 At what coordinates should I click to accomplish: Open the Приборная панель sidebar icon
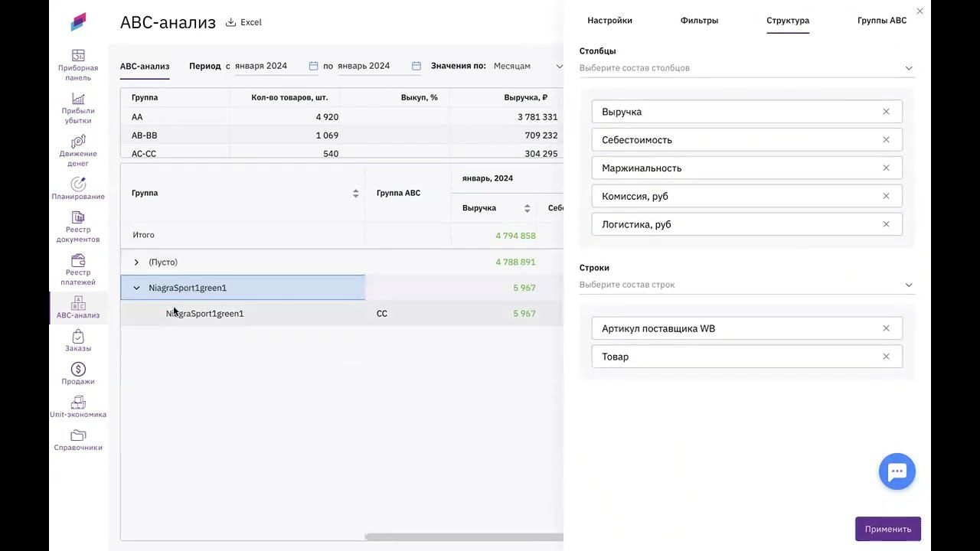78,56
